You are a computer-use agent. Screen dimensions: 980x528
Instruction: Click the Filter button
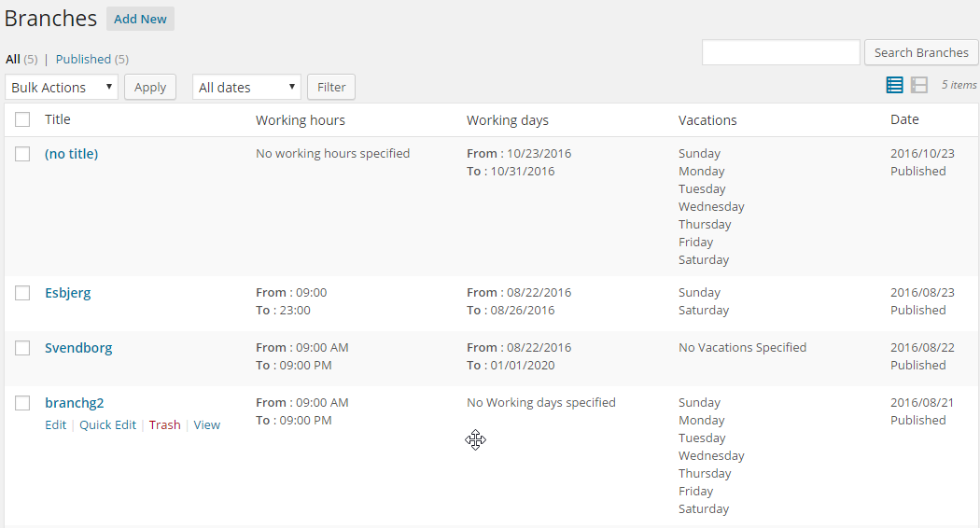pyautogui.click(x=331, y=87)
